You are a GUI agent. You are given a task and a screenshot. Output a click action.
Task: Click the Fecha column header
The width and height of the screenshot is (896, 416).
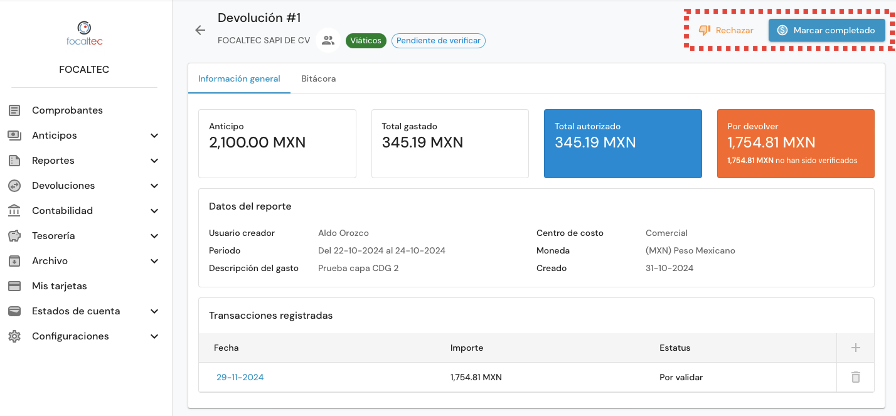[x=226, y=347]
